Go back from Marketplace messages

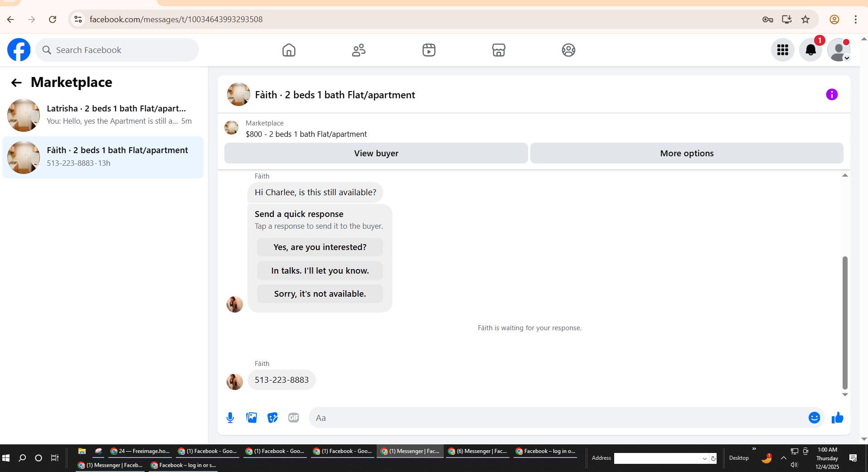click(16, 82)
